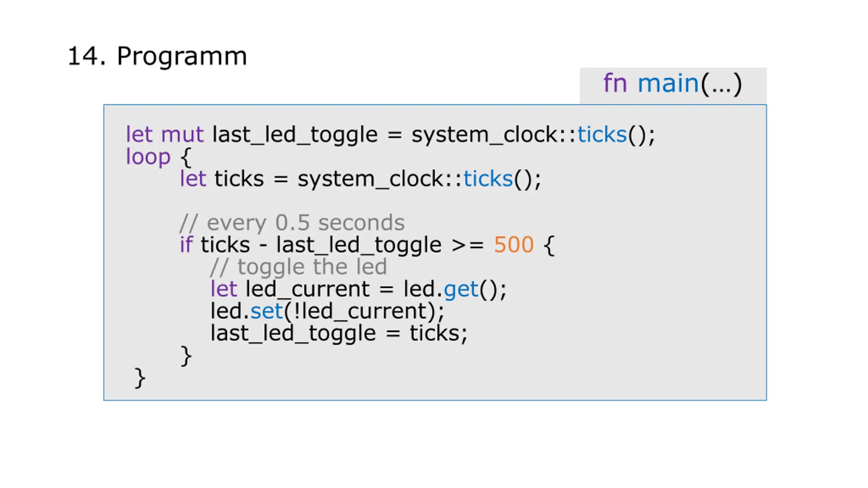
Task: Click the '// every 0.5 seconds' comment
Action: coord(292,223)
